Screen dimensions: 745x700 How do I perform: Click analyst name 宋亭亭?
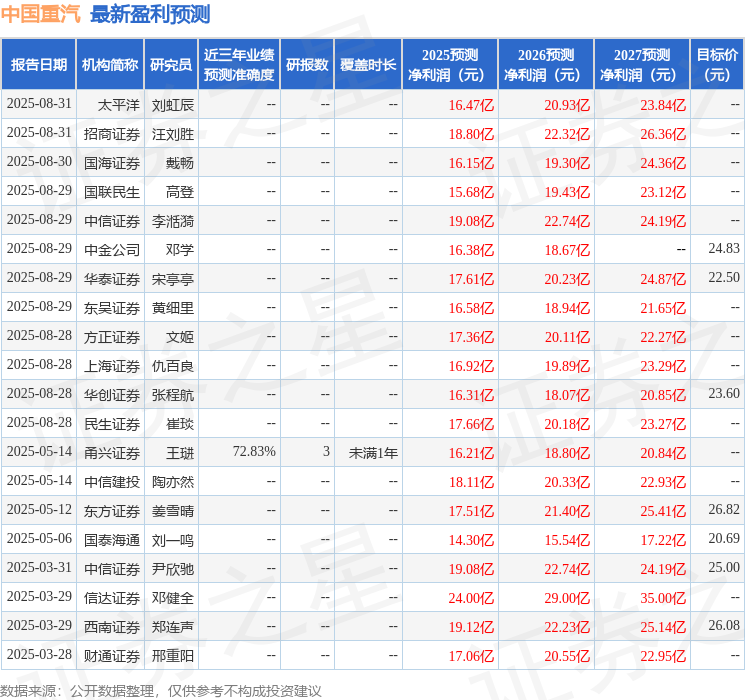click(x=172, y=279)
